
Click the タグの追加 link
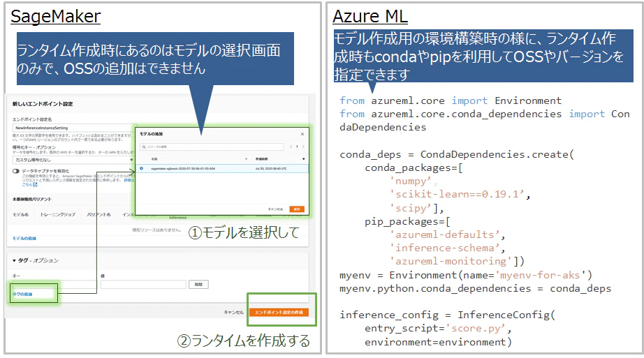point(22,294)
